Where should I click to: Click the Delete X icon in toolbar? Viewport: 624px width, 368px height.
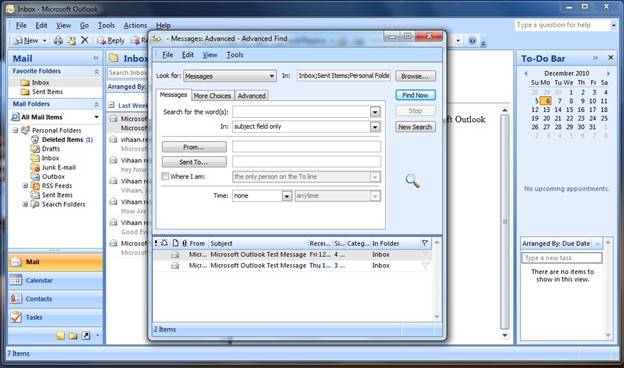pyautogui.click(x=84, y=40)
